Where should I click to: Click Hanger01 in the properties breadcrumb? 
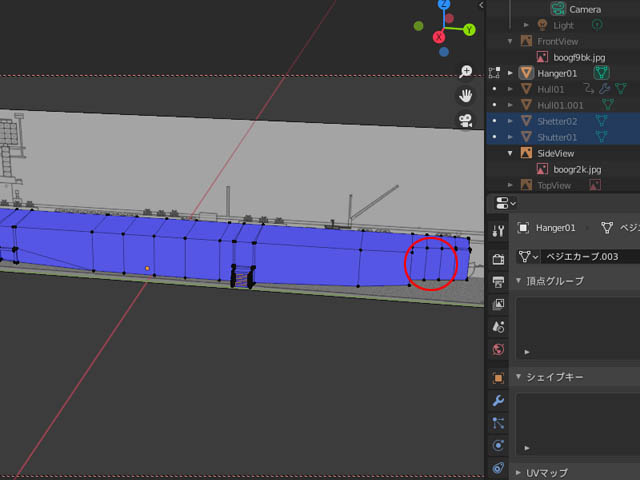point(556,228)
